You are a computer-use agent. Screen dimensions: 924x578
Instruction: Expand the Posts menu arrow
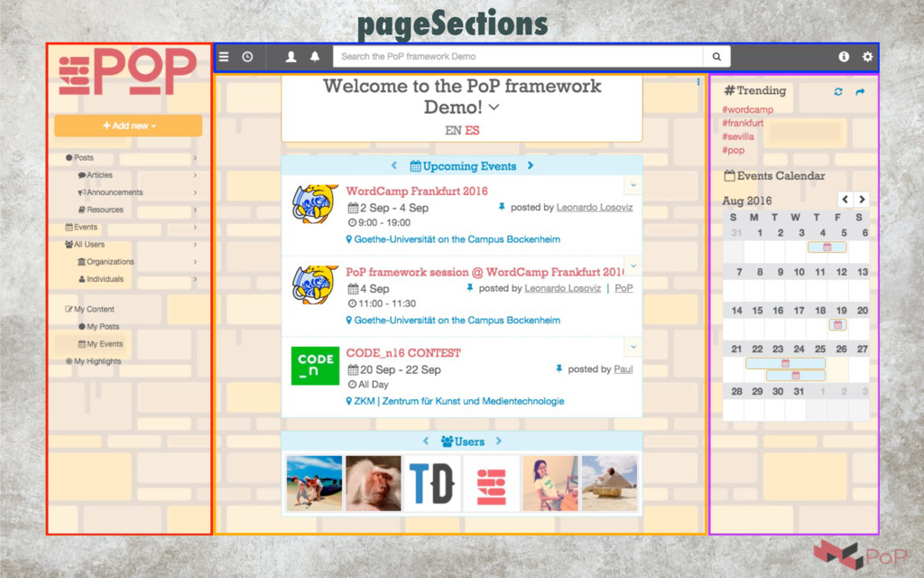pyautogui.click(x=195, y=157)
